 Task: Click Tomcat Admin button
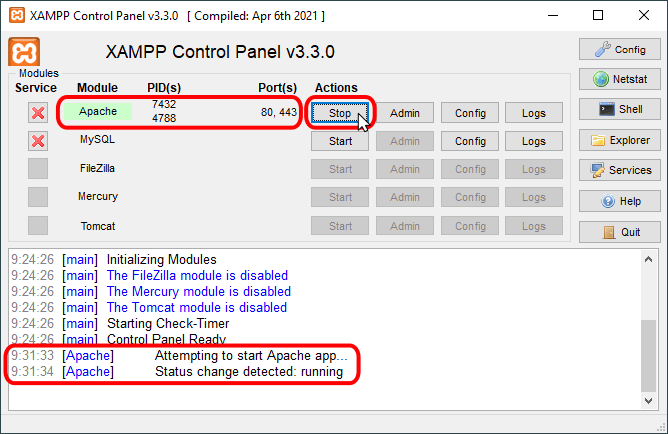coord(405,226)
